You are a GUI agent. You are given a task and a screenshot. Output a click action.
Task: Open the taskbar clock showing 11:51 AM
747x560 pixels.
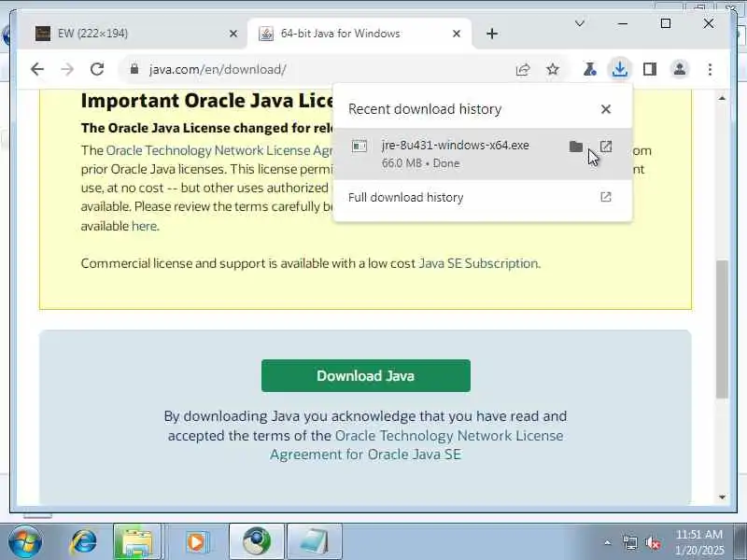[699, 542]
